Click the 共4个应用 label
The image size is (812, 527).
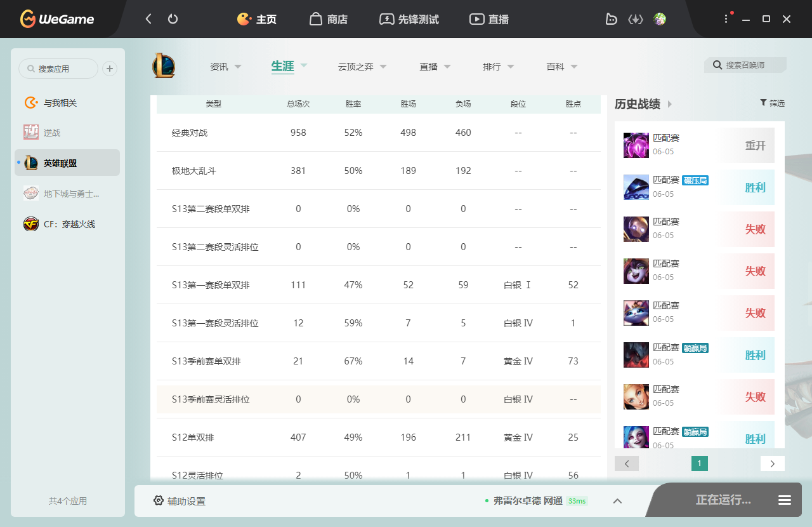[68, 501]
